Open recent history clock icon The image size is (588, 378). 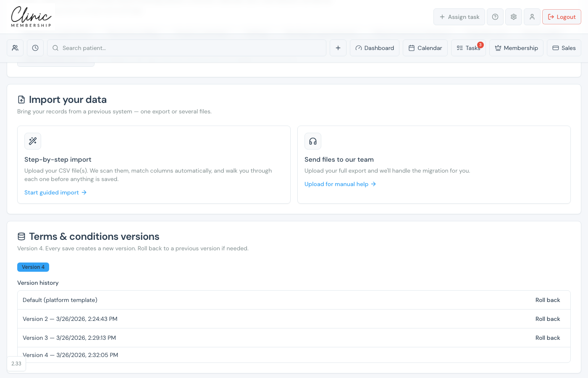(x=35, y=48)
